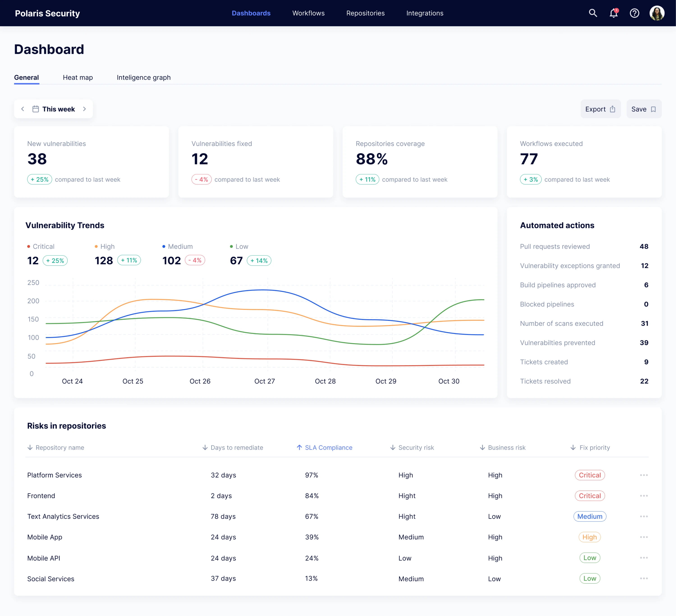Screen dimensions: 676x616
Task: Click Pull requests reviewed entry
Action: coord(584,246)
